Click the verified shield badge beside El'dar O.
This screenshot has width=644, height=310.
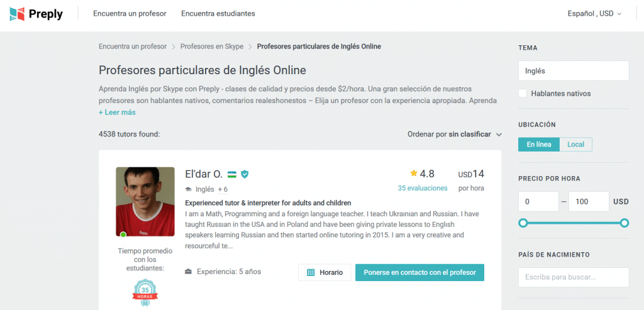click(x=245, y=174)
